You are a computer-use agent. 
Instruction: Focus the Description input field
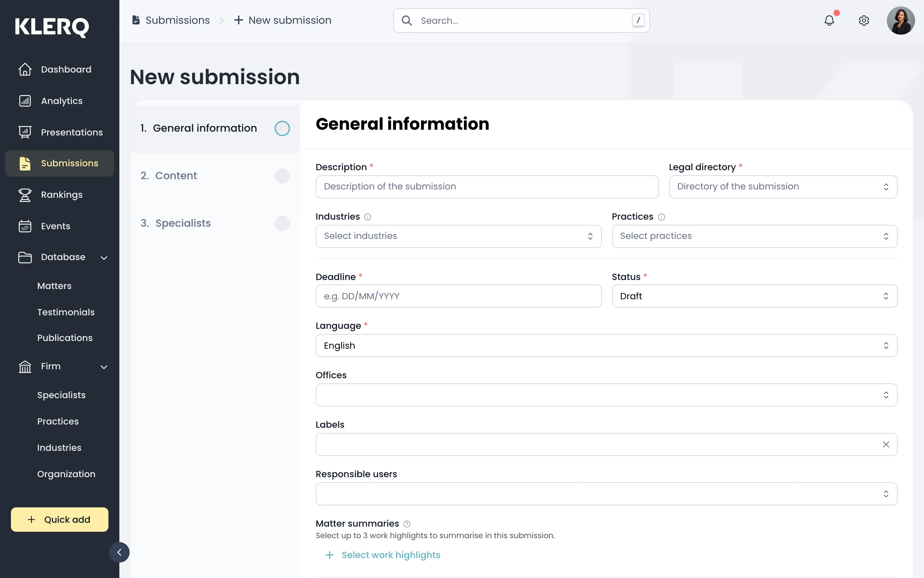tap(487, 187)
